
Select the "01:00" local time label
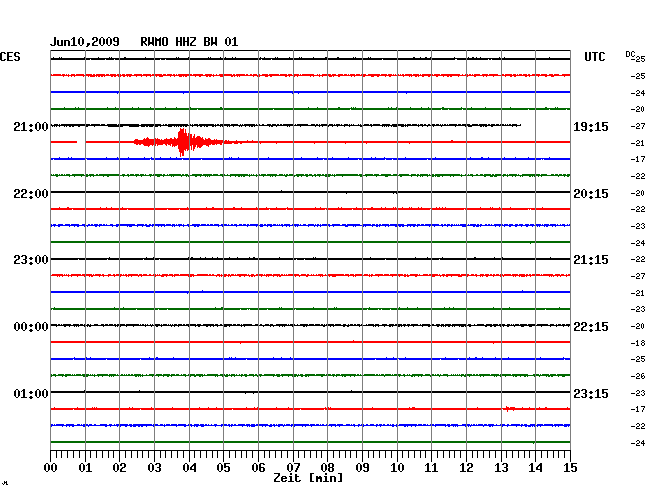(31, 393)
